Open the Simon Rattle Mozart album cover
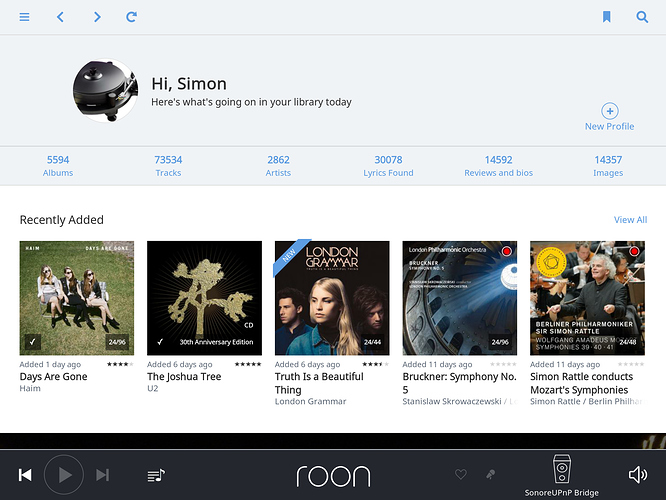 coord(587,298)
